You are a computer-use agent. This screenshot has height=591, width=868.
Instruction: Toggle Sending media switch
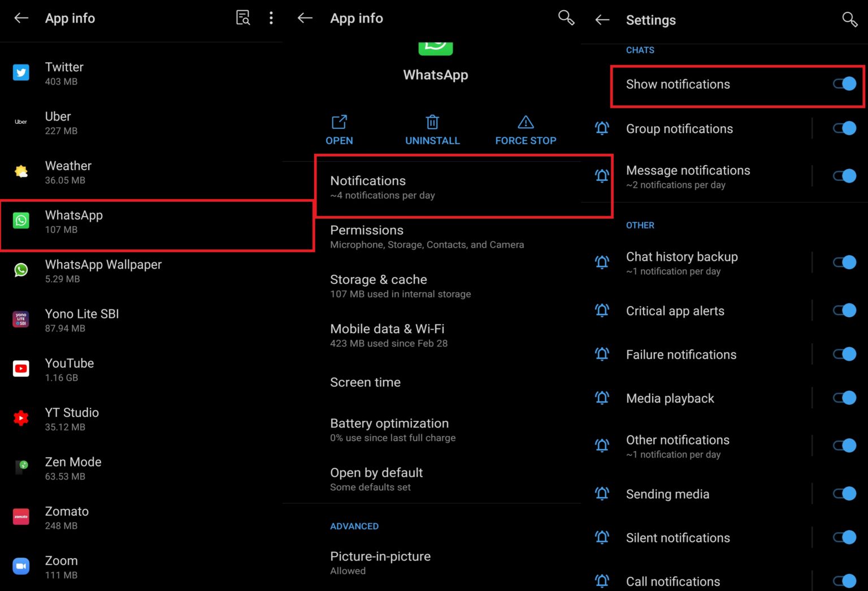click(845, 494)
